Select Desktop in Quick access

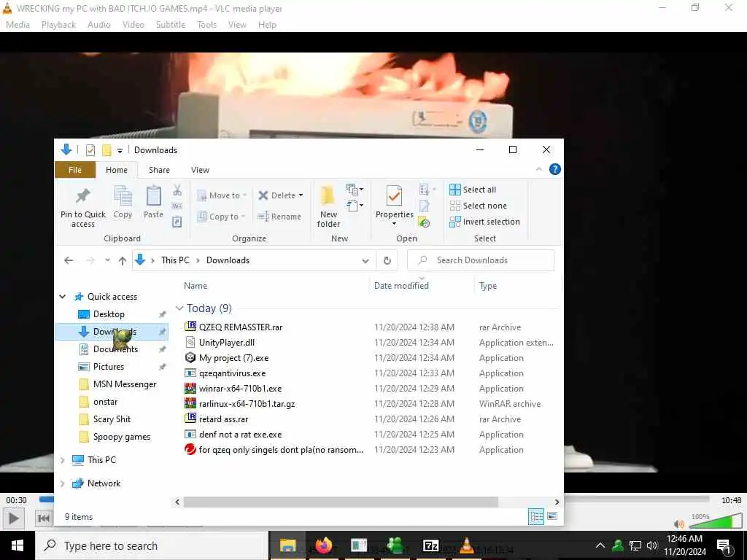point(109,314)
